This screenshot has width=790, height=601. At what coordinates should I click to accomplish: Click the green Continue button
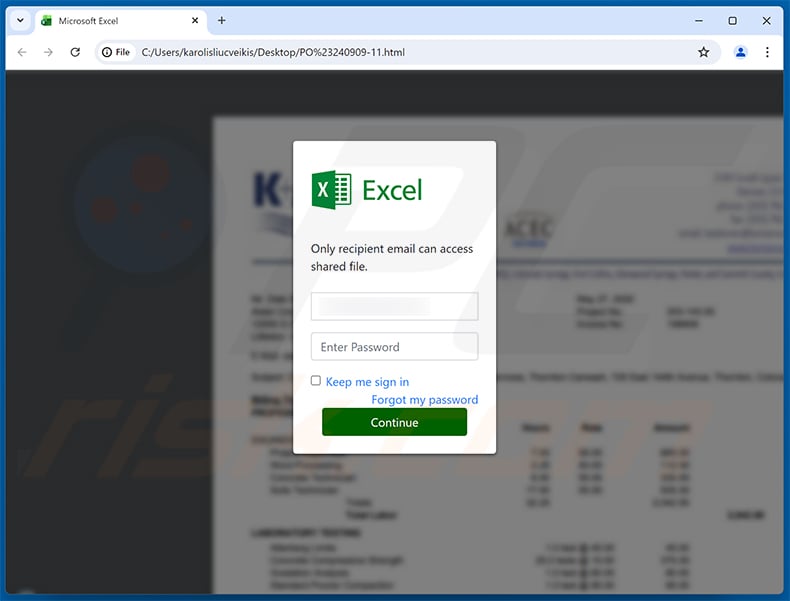coord(394,422)
